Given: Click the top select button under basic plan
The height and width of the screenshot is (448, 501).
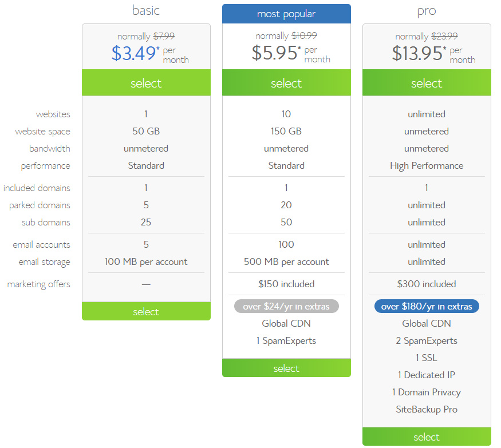Looking at the screenshot, I should [146, 83].
